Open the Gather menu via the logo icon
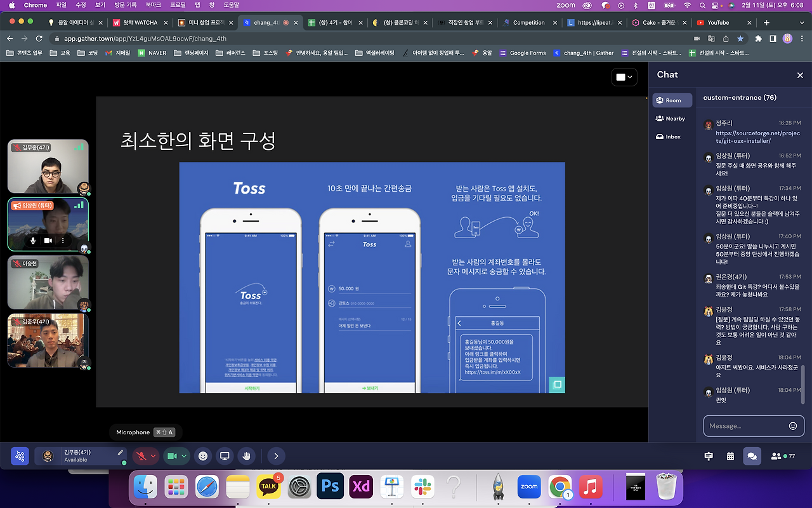This screenshot has width=812, height=508. 19,456
